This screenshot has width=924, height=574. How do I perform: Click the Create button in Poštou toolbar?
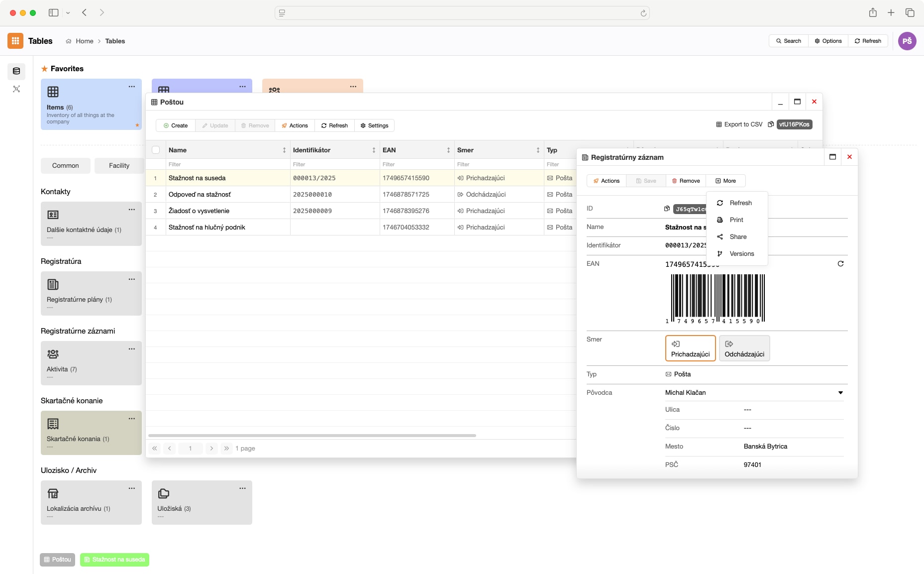pos(176,125)
